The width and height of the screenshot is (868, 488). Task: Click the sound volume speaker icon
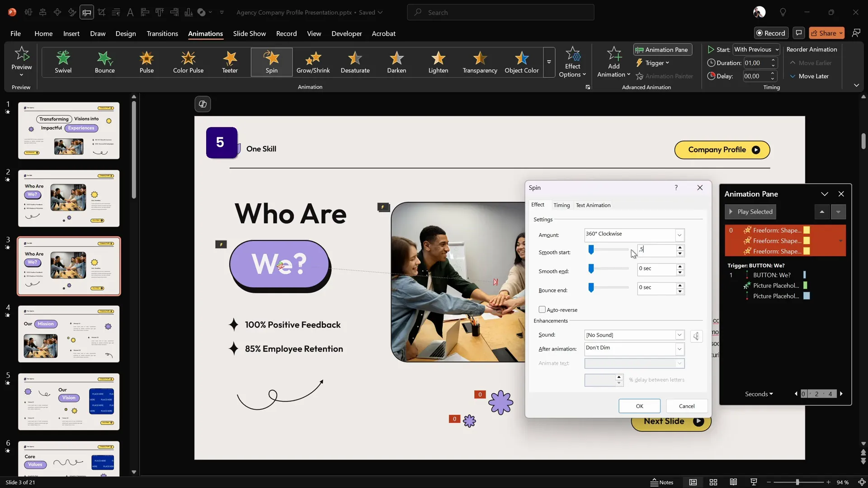(696, 336)
